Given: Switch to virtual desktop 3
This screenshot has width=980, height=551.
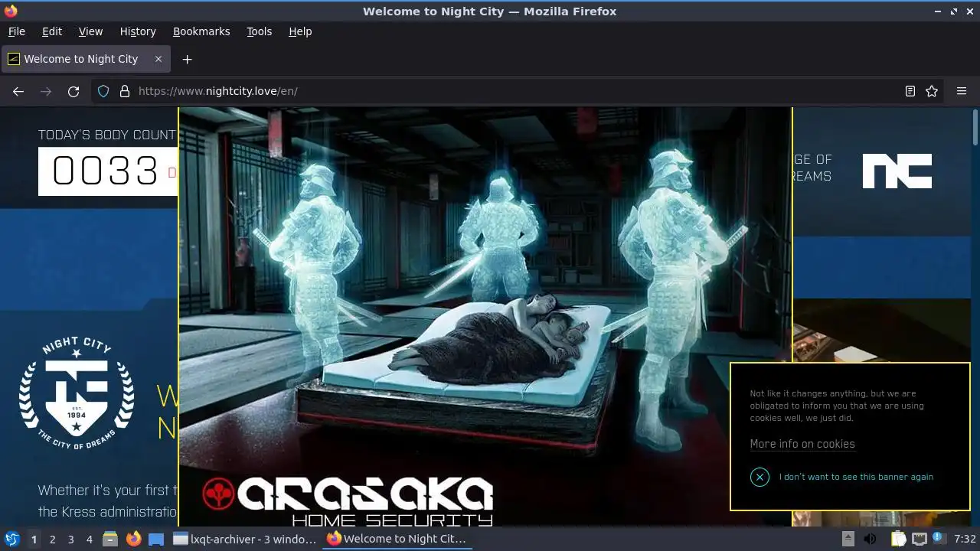Looking at the screenshot, I should click(x=70, y=539).
